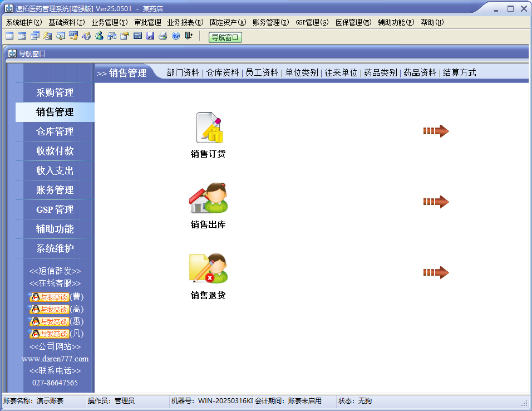Expand the 医保管理 dropdown menu
The image size is (532, 411).
click(353, 21)
